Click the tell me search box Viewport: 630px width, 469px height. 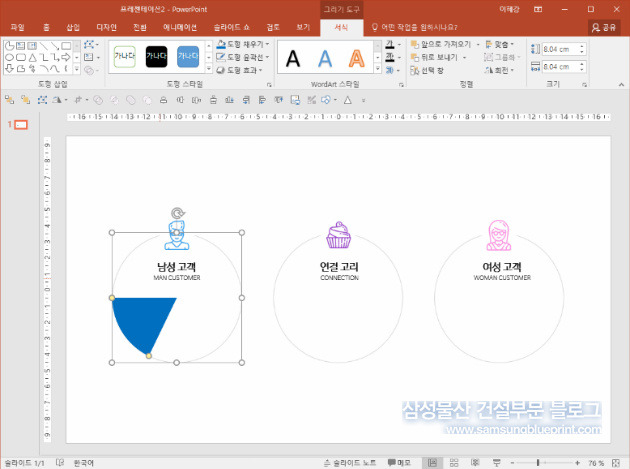pyautogui.click(x=414, y=27)
